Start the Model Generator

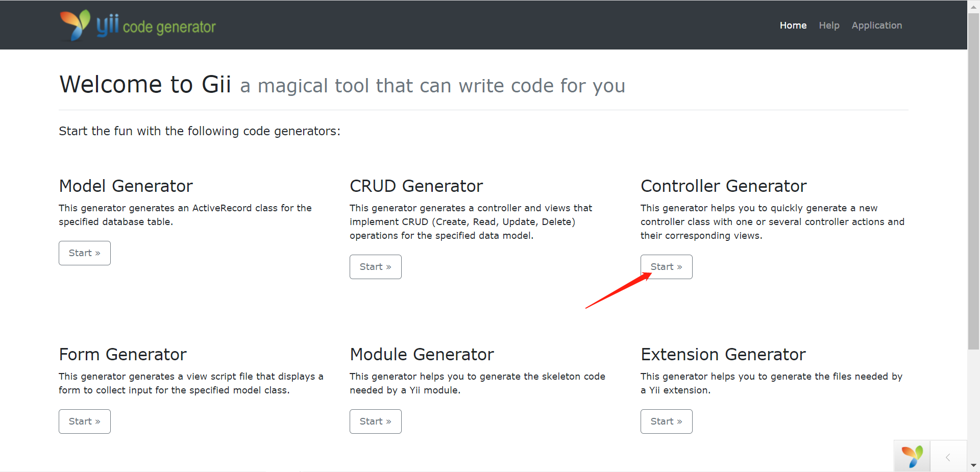pyautogui.click(x=85, y=253)
